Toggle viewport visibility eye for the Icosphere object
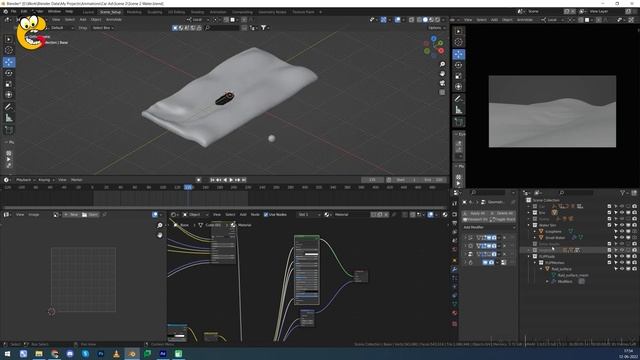This screenshot has width=640, height=360. click(x=622, y=231)
